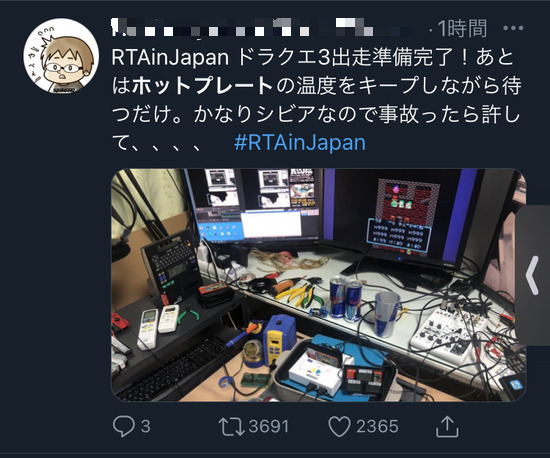Click the yellow soldering station in photo
Viewport: 550px width, 458px height.
pos(279,338)
